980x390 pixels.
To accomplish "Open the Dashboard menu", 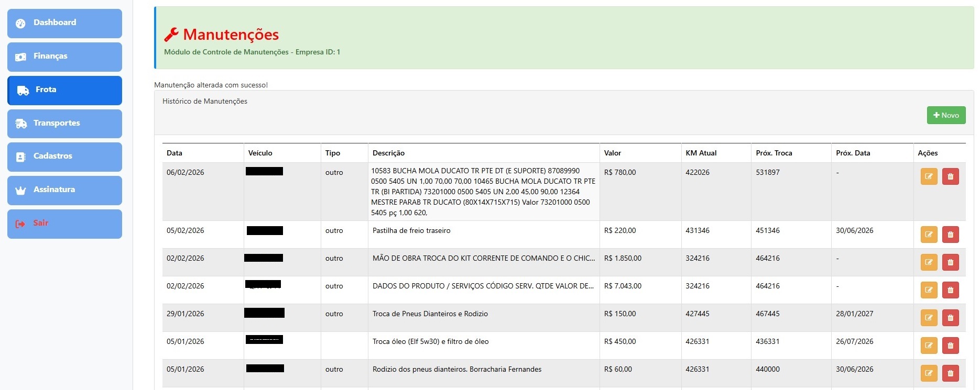I will (64, 23).
